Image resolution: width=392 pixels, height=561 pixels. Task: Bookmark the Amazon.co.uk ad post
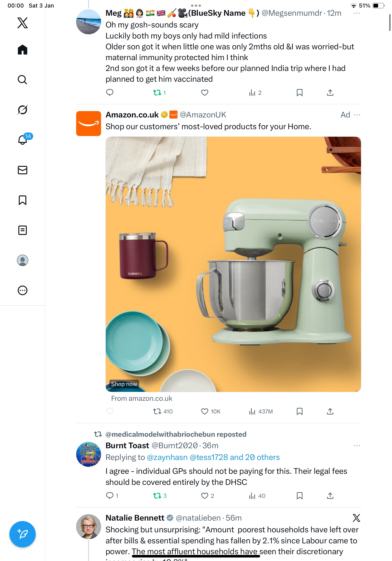click(x=299, y=411)
